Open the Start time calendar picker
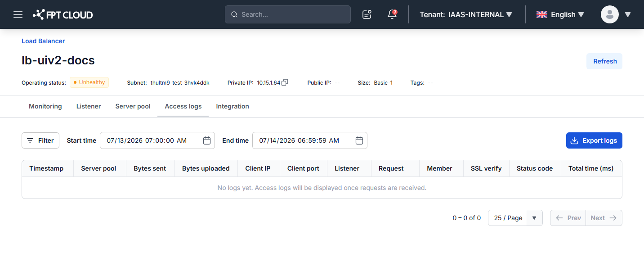644x280 pixels. 207,140
